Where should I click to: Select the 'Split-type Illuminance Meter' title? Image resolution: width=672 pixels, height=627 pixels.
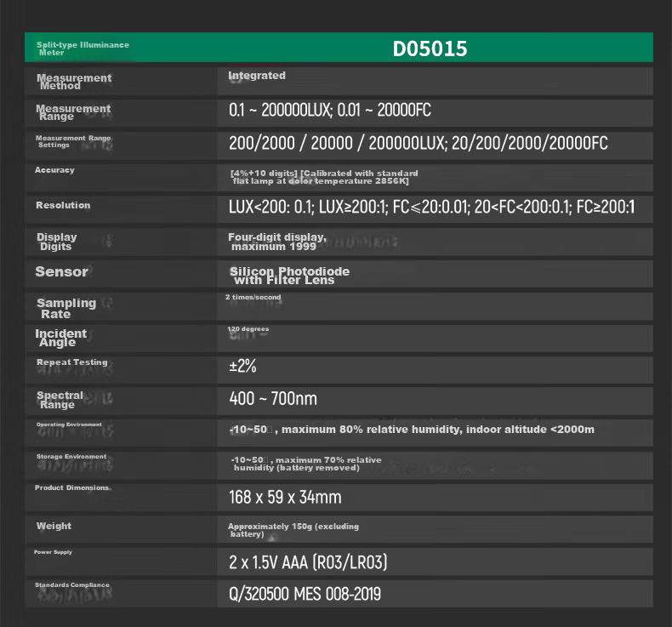83,48
